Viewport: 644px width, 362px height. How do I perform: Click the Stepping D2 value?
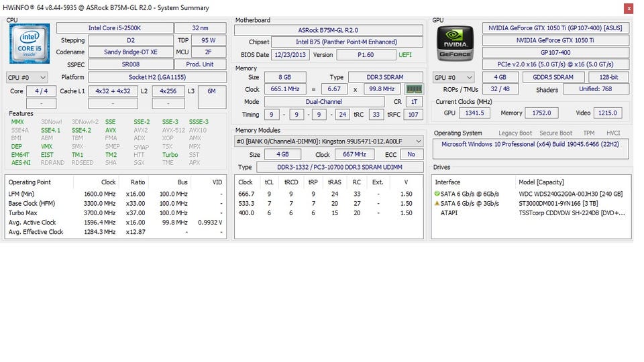(131, 40)
